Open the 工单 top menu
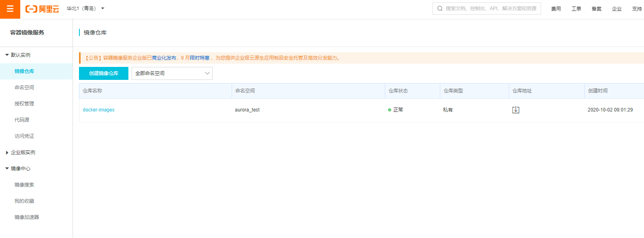 576,9
